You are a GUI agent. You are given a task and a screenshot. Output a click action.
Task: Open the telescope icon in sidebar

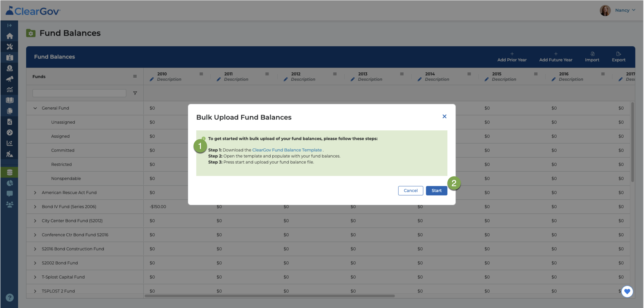pos(10,79)
